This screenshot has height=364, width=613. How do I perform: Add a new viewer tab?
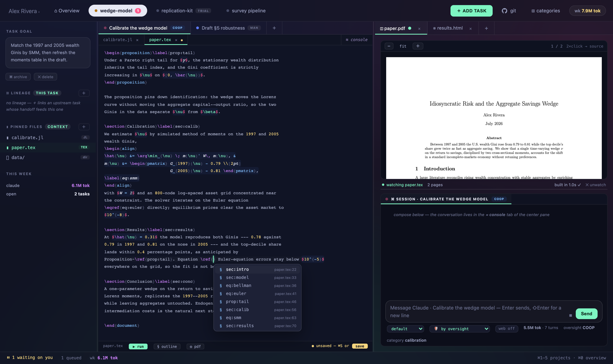pos(486,28)
